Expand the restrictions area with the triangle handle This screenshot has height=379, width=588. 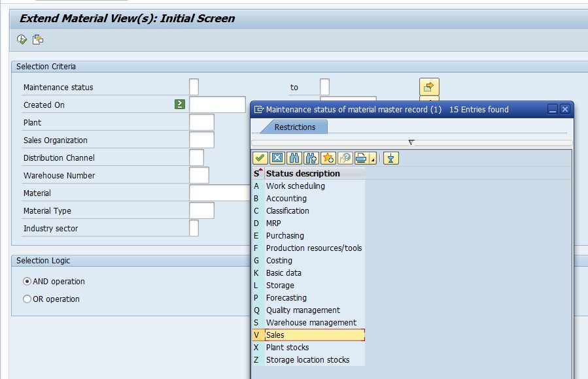point(411,142)
